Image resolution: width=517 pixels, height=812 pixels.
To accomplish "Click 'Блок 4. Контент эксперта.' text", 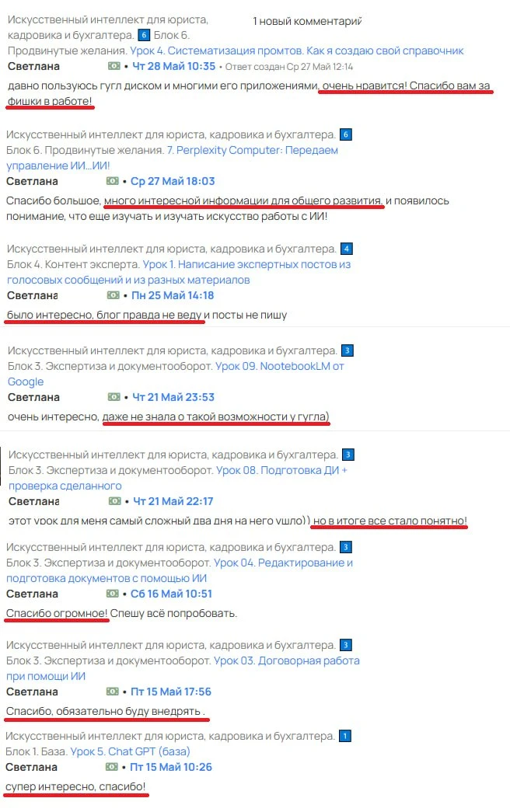I will pos(73,265).
